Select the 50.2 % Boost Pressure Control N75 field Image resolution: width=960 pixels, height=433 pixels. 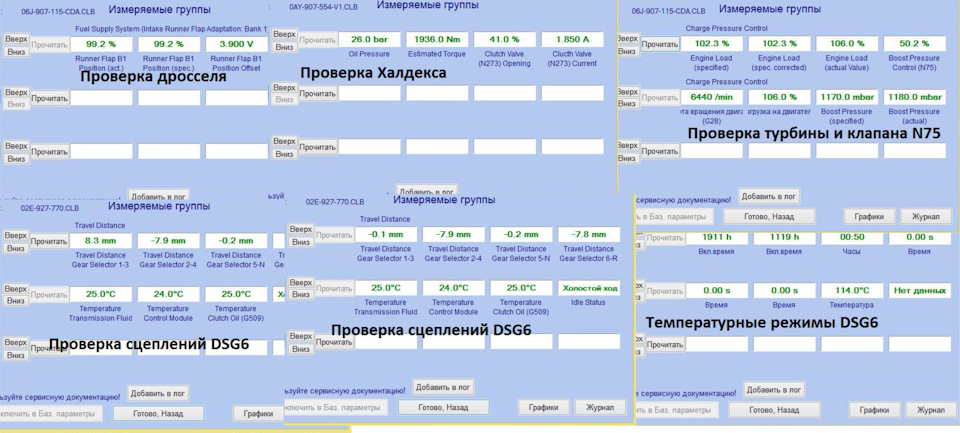point(915,44)
